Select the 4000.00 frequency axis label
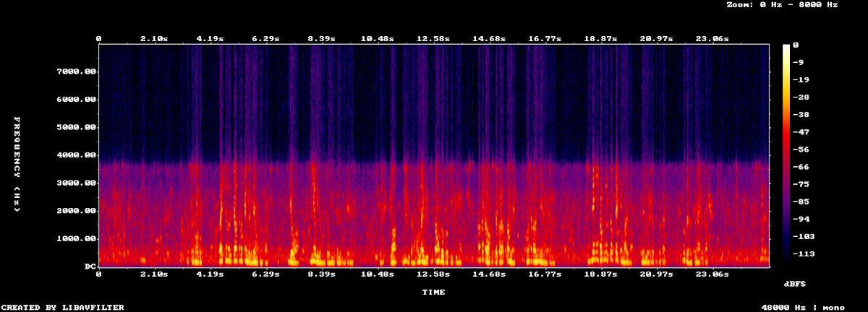The width and height of the screenshot is (868, 312). 76,155
